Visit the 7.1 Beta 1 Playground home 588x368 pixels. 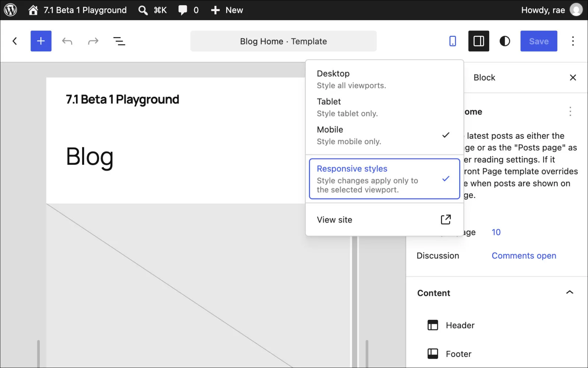(x=77, y=10)
